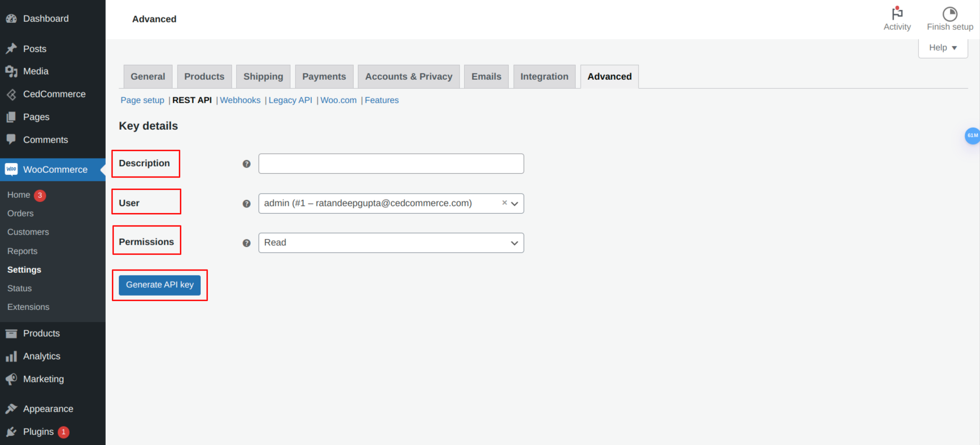
Task: Click into the Description text field
Action: (x=390, y=164)
